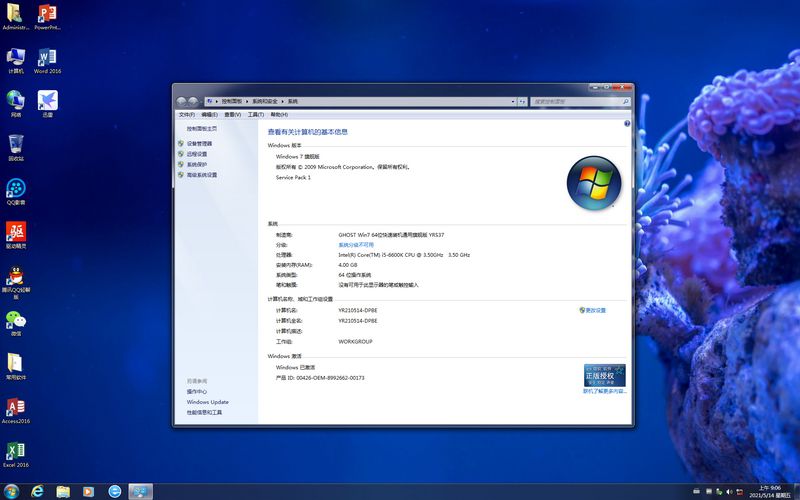This screenshot has width=800, height=500.
Task: Click the volume speaker tray icon
Action: pos(729,491)
